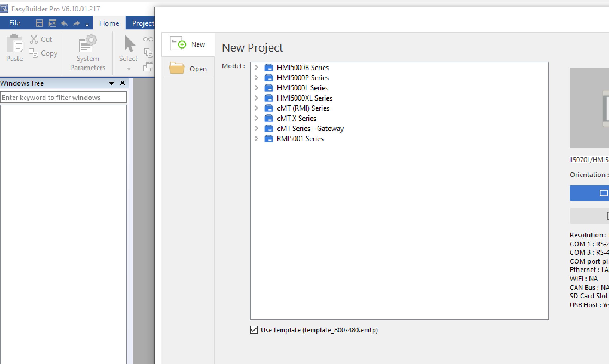Image resolution: width=609 pixels, height=364 pixels.
Task: Click the HMI5000L Series device icon
Action: (x=269, y=88)
